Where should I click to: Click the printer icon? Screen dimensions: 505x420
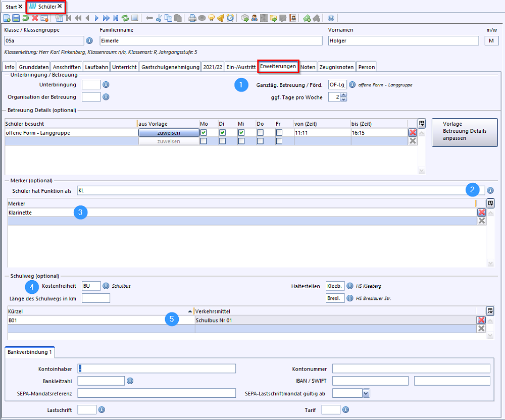coord(192,18)
